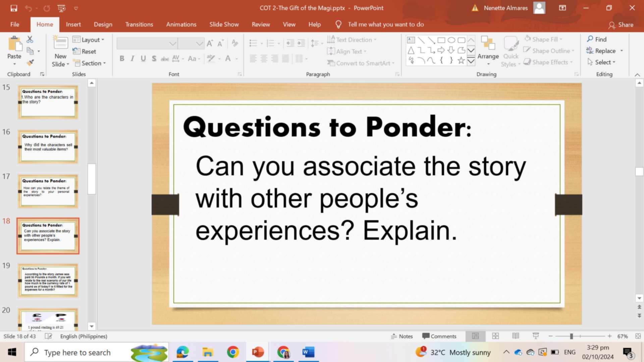
Task: Open the font name combo box
Action: click(x=147, y=44)
